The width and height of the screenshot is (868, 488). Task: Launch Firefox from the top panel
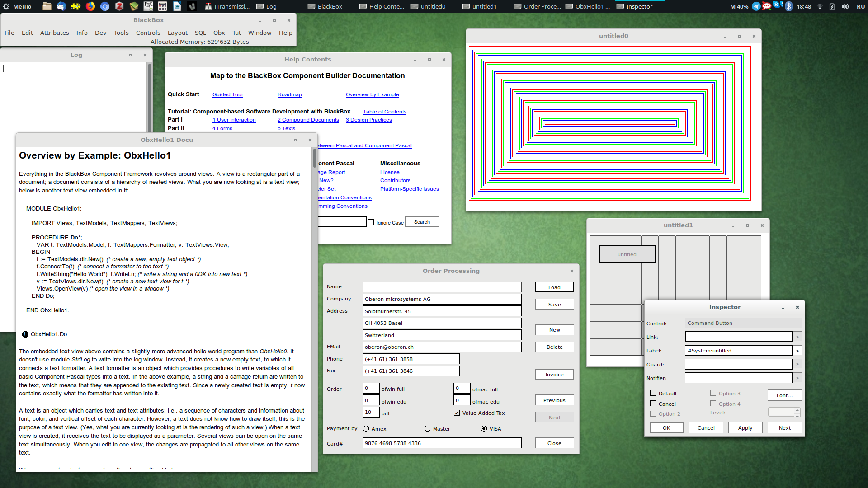(90, 6)
